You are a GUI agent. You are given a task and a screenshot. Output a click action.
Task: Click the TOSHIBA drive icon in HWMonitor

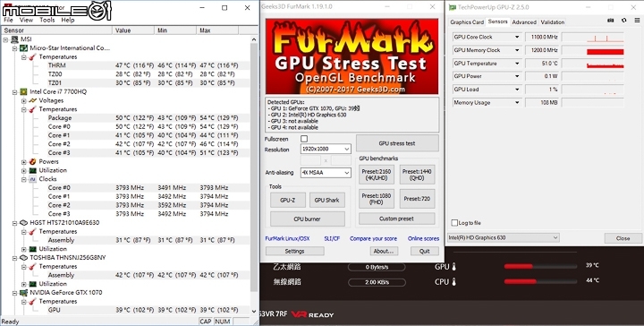[24, 258]
